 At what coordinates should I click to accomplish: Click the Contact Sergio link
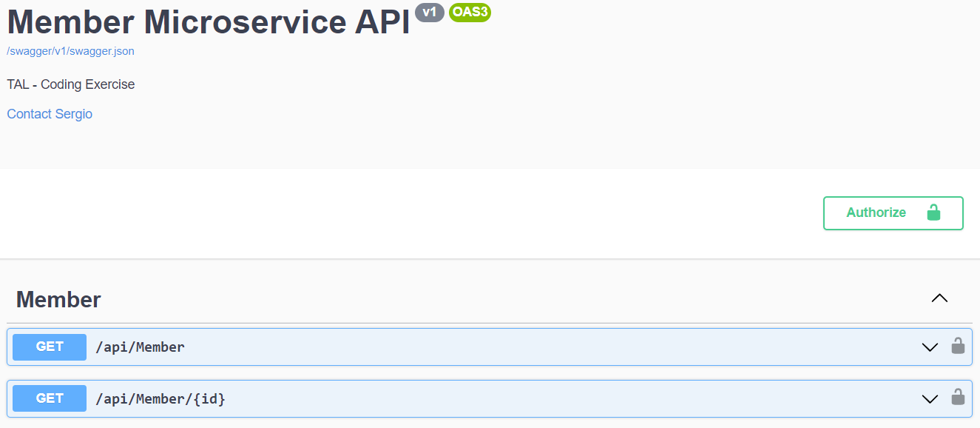click(49, 113)
